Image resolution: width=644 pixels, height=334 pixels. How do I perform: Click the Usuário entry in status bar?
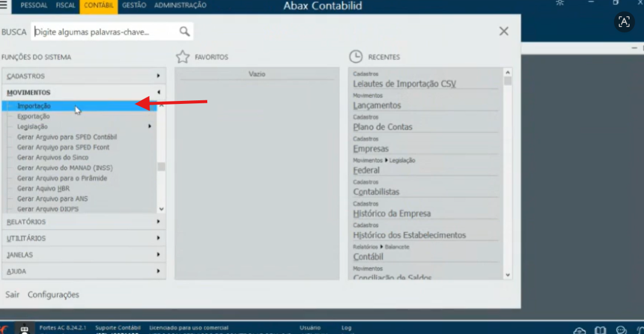310,328
